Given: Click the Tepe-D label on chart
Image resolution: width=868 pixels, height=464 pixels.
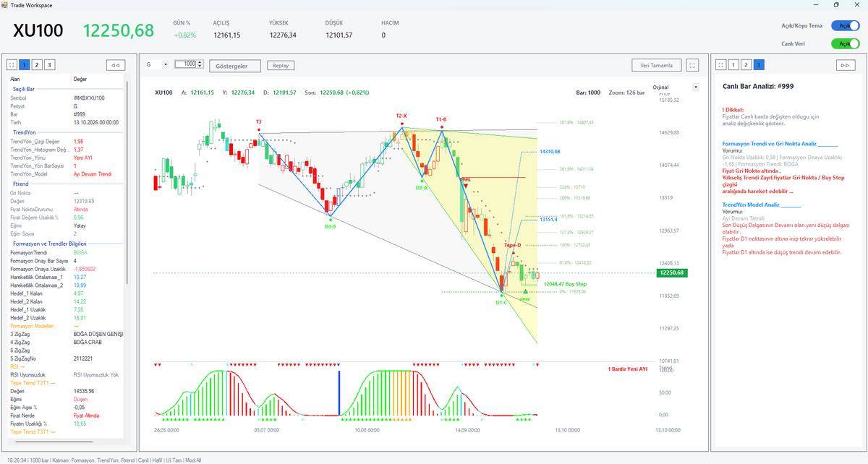Looking at the screenshot, I should click(x=513, y=246).
